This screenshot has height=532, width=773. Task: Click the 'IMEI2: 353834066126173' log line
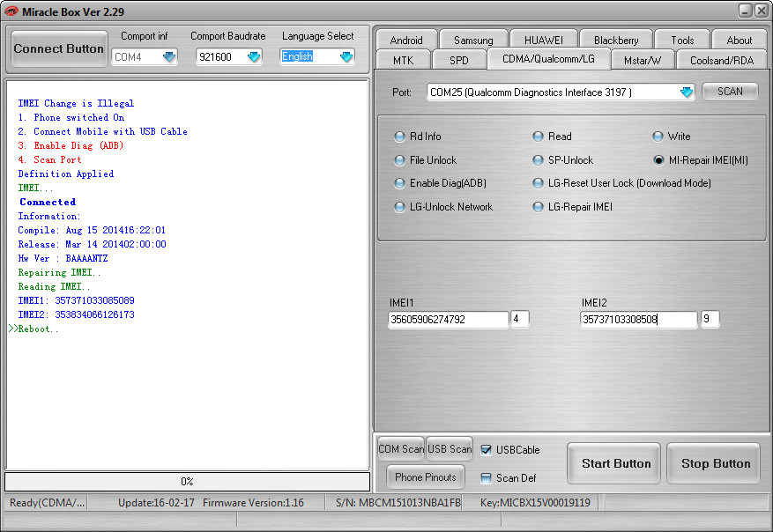(76, 314)
